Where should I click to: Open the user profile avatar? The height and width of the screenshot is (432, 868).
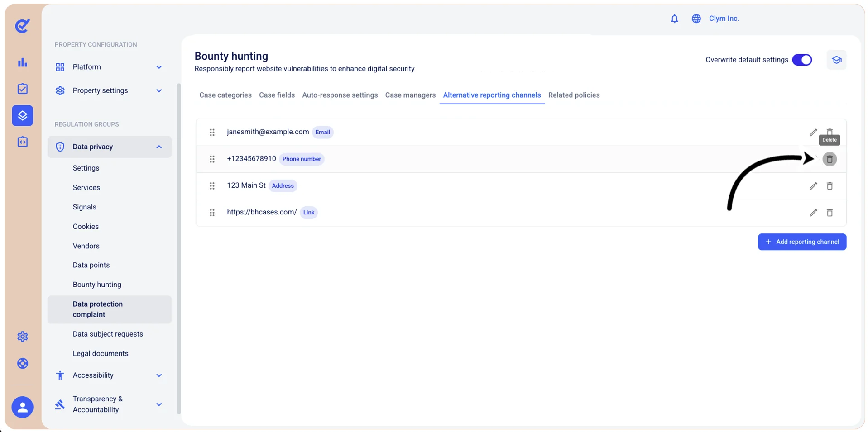pyautogui.click(x=22, y=407)
